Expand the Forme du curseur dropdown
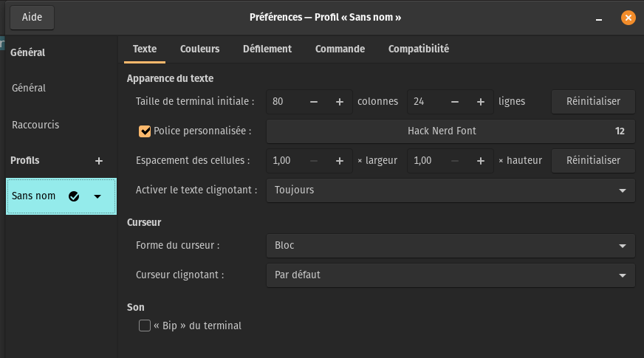This screenshot has width=644, height=358. 451,246
